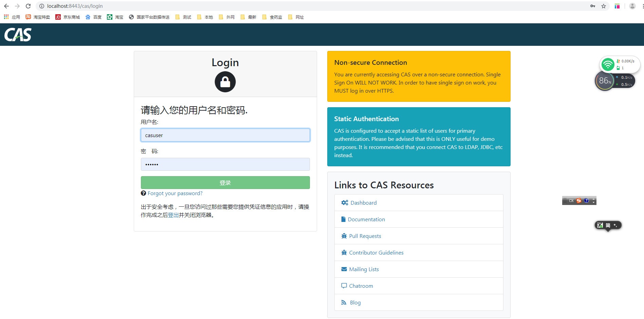Screen dimensions: 644x319
Task: Click the Dashboard gears icon
Action: pos(345,203)
